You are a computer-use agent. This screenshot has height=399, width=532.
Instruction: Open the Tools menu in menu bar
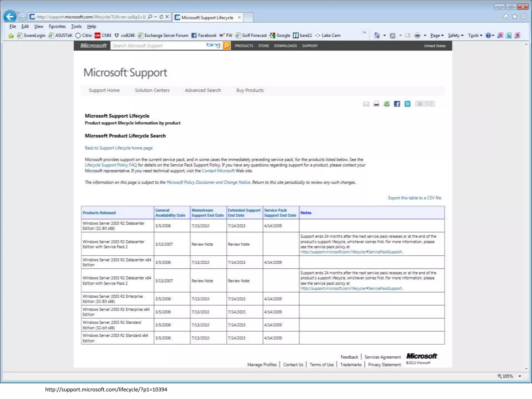pos(76,26)
